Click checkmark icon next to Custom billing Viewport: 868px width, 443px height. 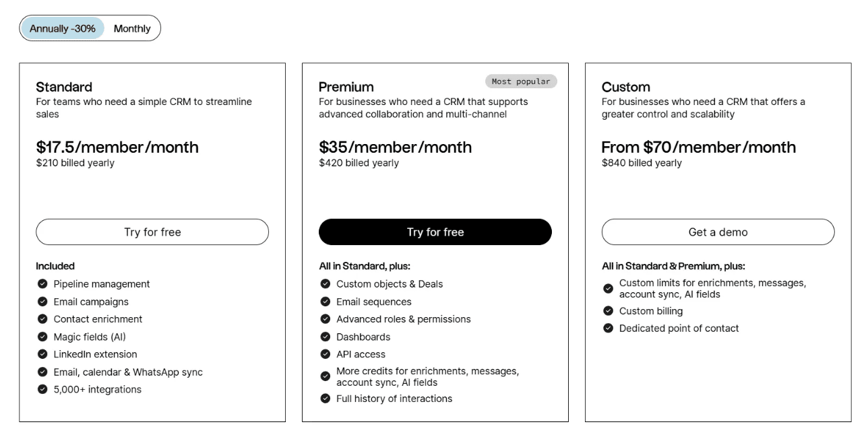(609, 311)
